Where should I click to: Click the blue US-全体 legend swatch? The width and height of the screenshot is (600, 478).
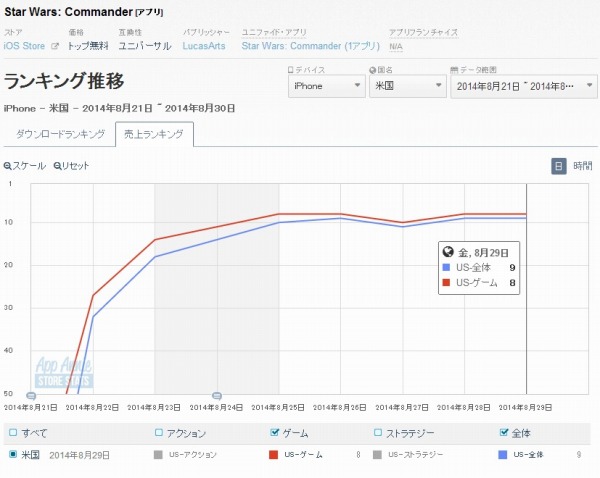pos(503,455)
